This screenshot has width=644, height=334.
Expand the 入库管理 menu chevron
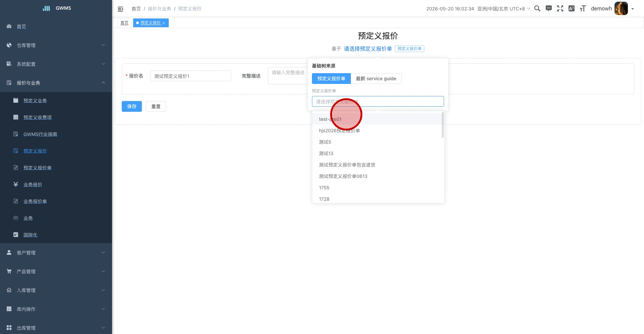(103, 290)
